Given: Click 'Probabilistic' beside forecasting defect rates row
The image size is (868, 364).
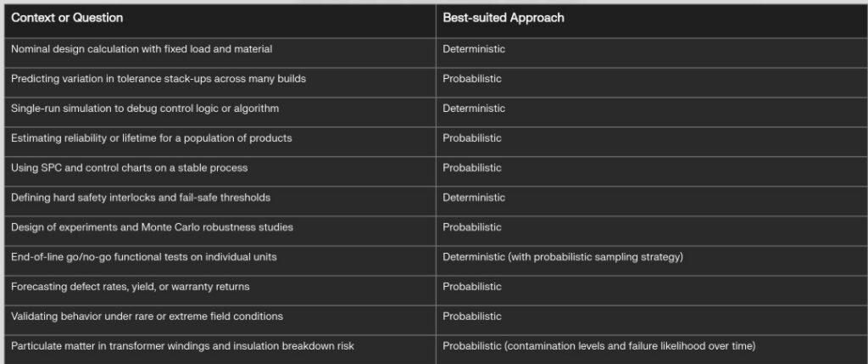Looking at the screenshot, I should coord(472,287).
